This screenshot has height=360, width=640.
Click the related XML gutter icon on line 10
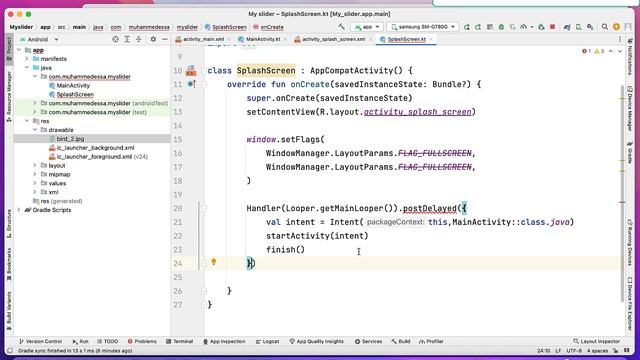coord(191,71)
